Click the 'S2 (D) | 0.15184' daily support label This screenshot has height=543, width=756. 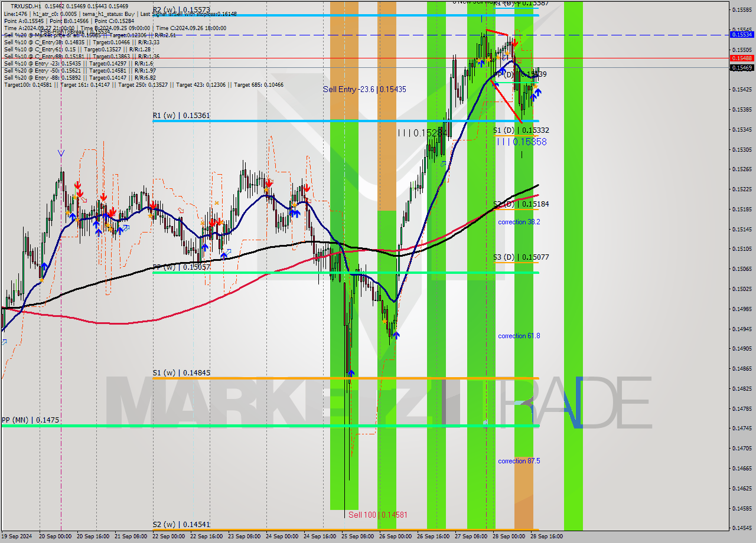click(x=521, y=204)
